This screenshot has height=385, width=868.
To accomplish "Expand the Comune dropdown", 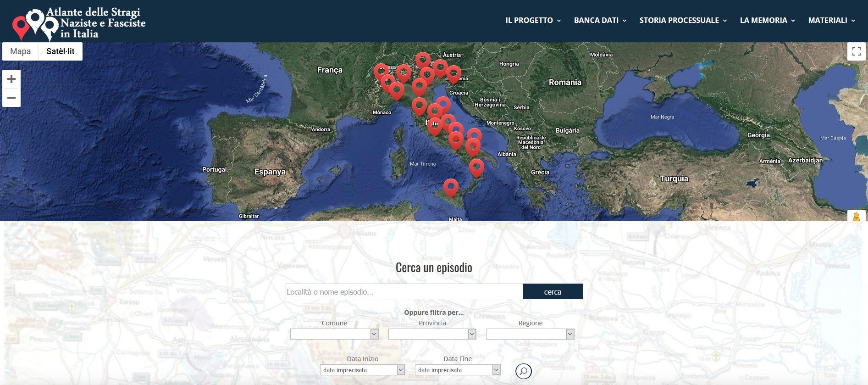I will coord(334,334).
